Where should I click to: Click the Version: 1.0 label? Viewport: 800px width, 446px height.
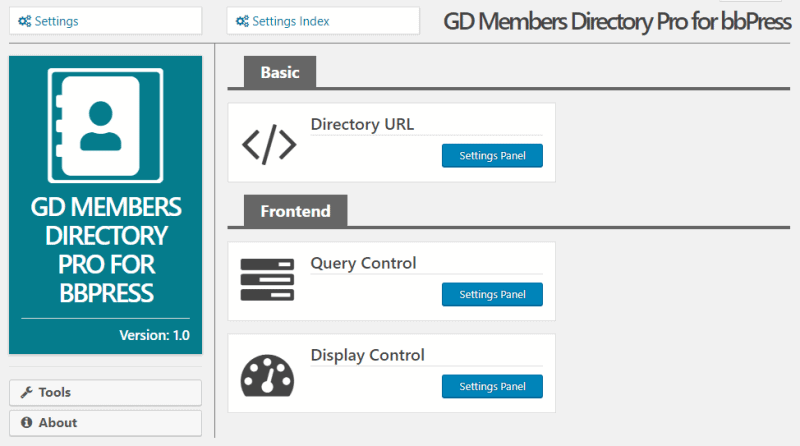tap(154, 335)
